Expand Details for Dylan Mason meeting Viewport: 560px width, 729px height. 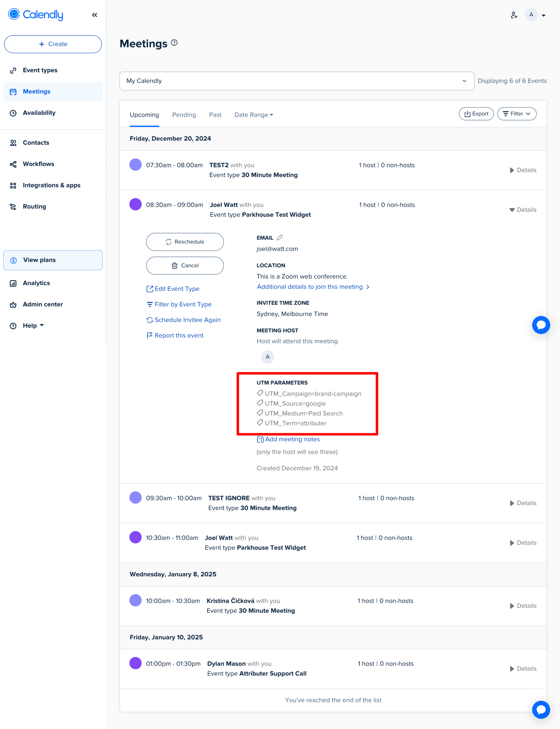(x=523, y=669)
